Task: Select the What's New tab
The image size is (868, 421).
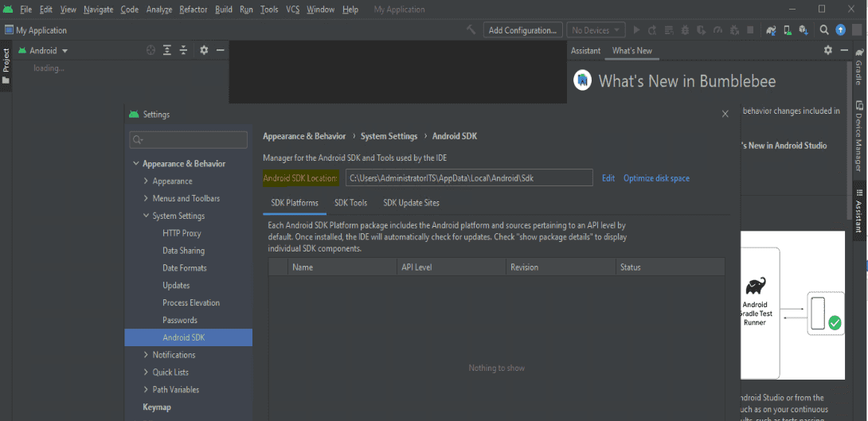Action: pyautogui.click(x=632, y=50)
